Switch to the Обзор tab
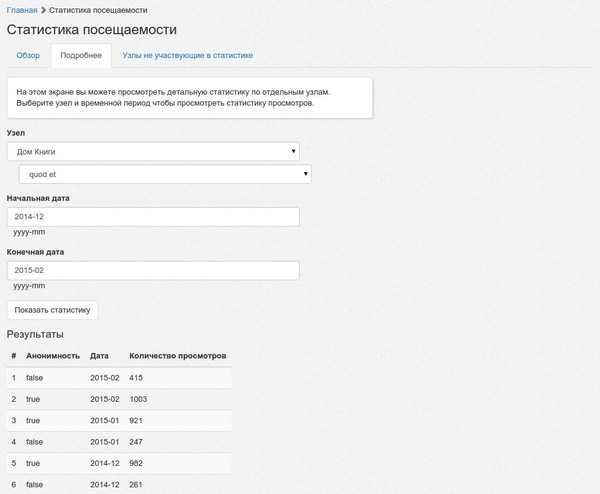This screenshot has width=600, height=494. 28,56
